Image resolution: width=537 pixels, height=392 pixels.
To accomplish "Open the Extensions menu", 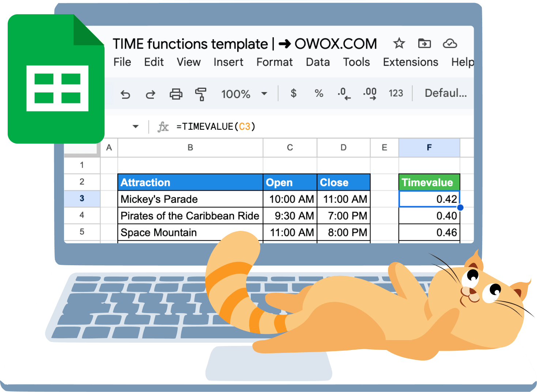I will click(x=411, y=62).
